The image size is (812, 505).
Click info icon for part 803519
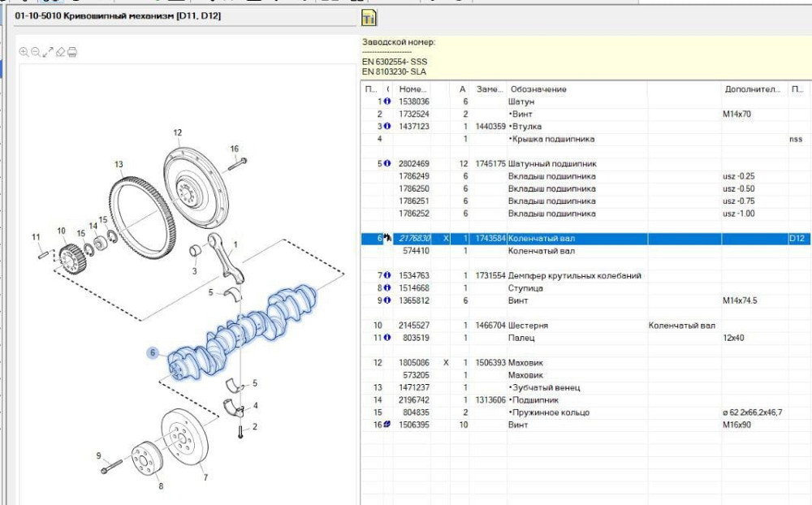click(x=387, y=338)
